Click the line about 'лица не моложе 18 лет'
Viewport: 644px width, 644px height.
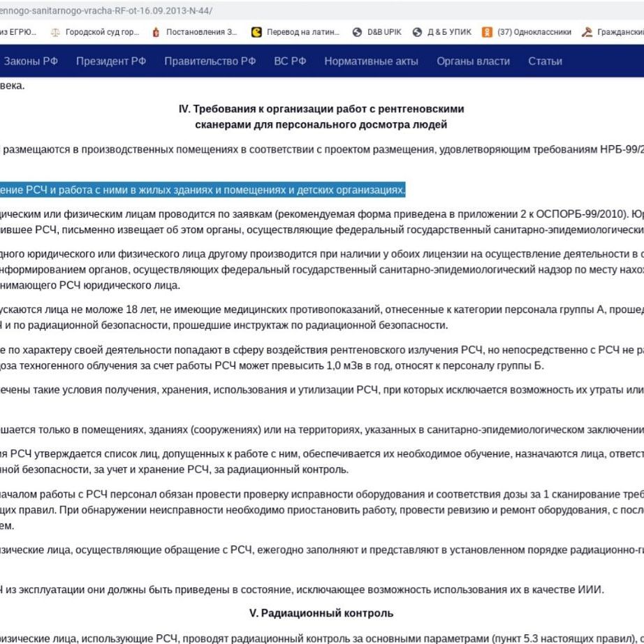322,309
